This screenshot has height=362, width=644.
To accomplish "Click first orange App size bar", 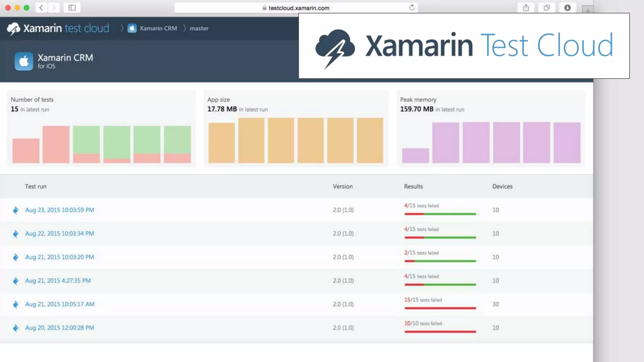I will click(x=221, y=143).
